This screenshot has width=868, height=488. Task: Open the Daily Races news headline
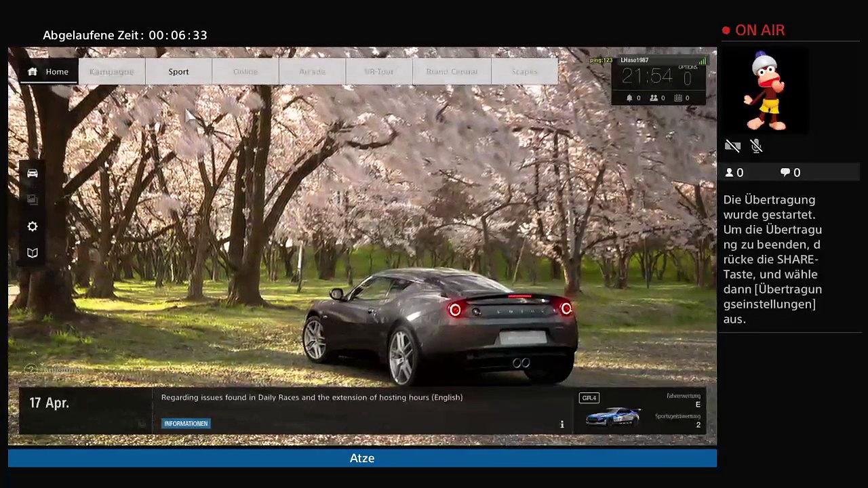pyautogui.click(x=312, y=397)
